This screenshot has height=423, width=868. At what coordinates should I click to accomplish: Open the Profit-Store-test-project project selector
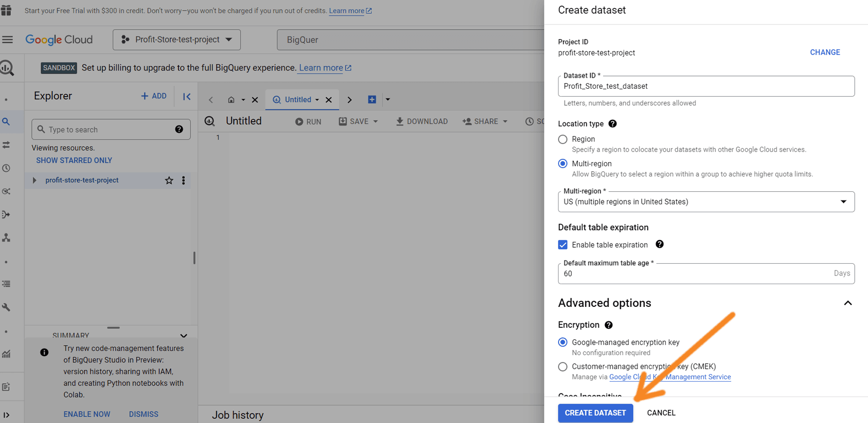click(x=177, y=40)
